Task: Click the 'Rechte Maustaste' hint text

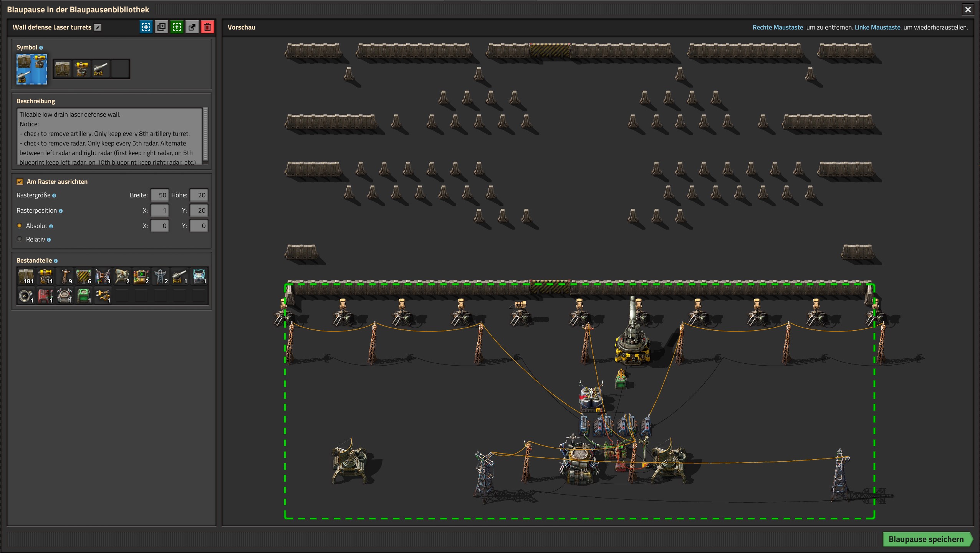Action: 778,27
